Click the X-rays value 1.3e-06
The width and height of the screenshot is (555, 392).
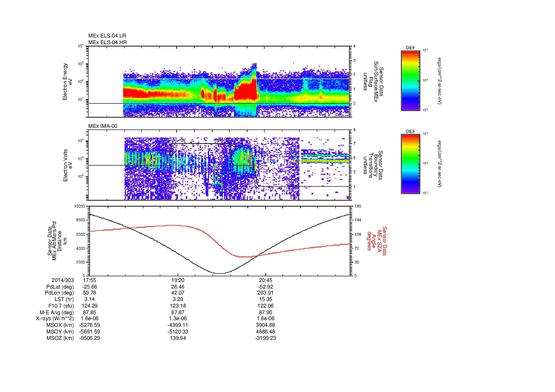[178, 318]
